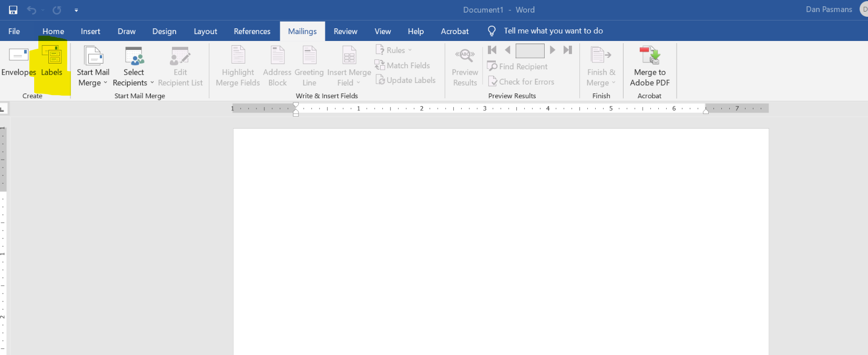Toggle Preview Results
The image size is (868, 355).
[x=465, y=67]
